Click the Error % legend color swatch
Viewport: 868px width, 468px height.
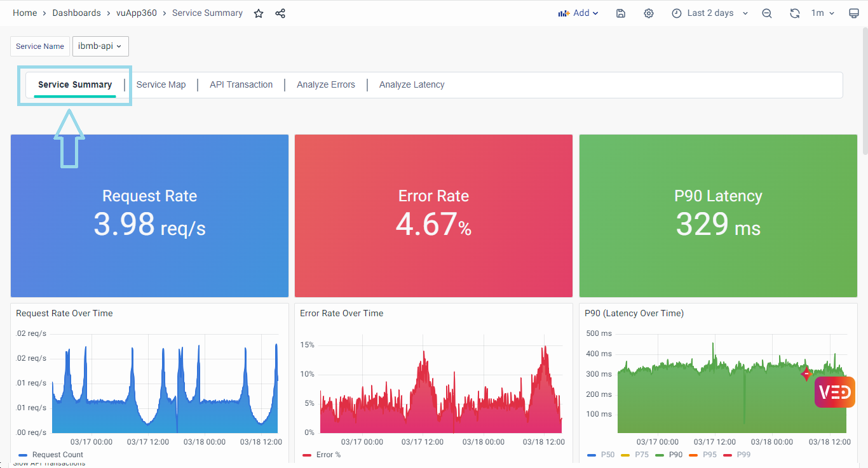point(307,455)
